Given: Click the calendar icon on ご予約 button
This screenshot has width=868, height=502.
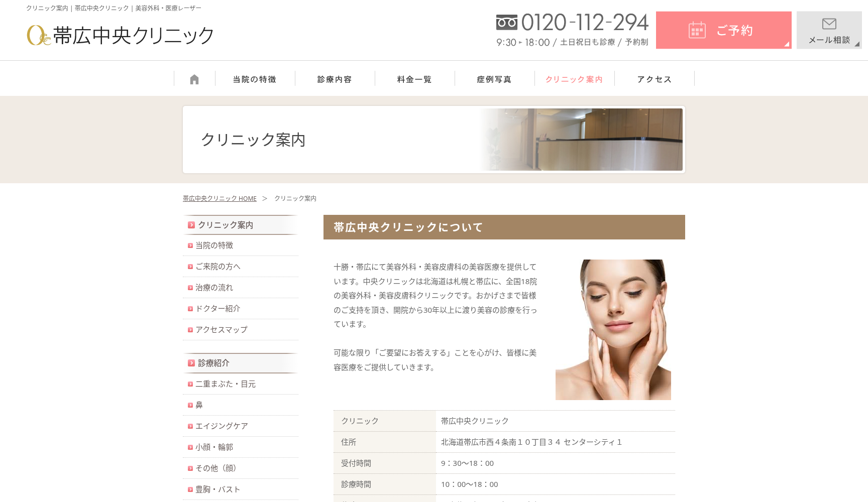Looking at the screenshot, I should click(697, 30).
